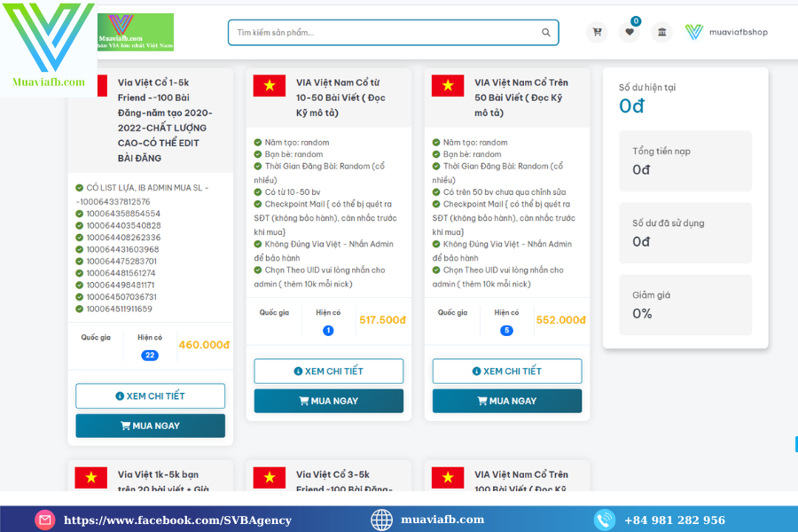Click MUA NGAY for 552.000đ product
Image resolution: width=798 pixels, height=532 pixels.
click(507, 401)
